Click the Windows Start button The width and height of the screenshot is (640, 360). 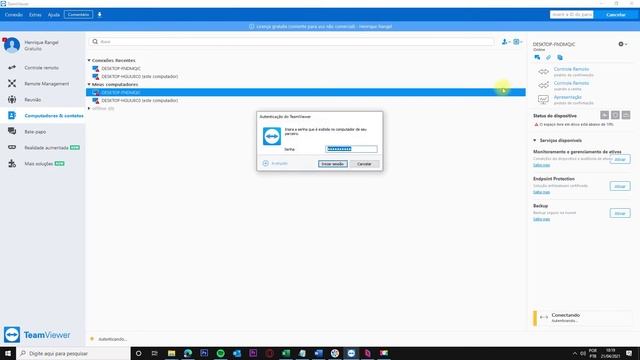pyautogui.click(x=8, y=353)
